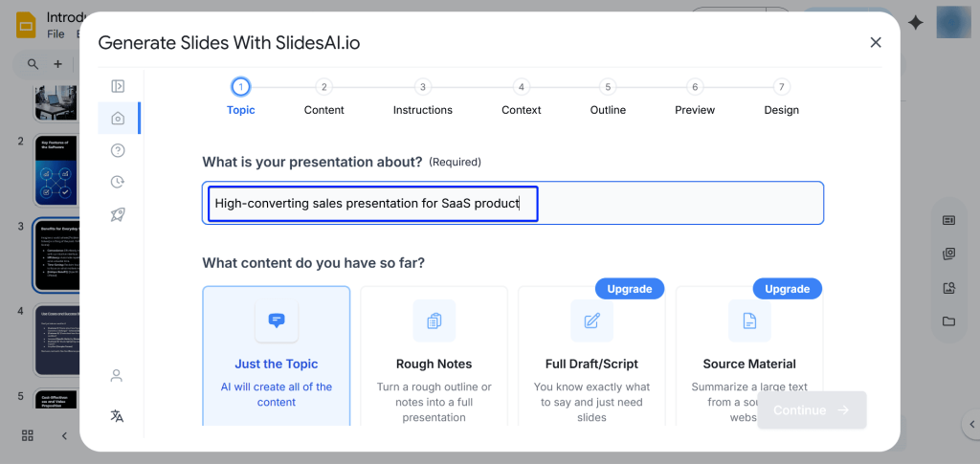Screen dimensions: 980x464
Task: Jump to step 7 Design
Action: tap(781, 98)
